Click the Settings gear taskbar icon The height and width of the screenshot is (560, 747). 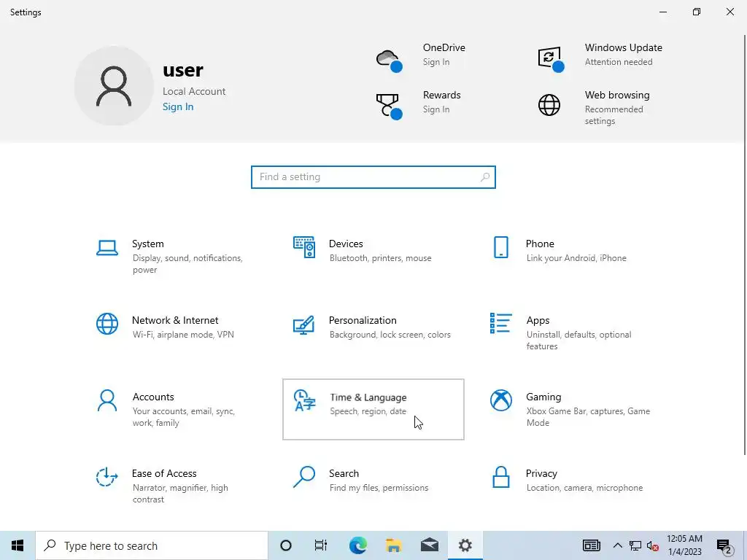pyautogui.click(x=465, y=545)
